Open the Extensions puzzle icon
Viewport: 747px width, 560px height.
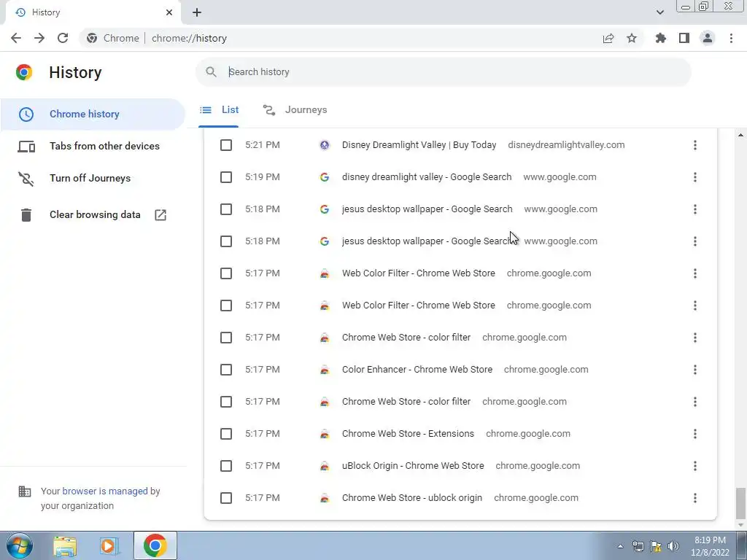tap(661, 38)
